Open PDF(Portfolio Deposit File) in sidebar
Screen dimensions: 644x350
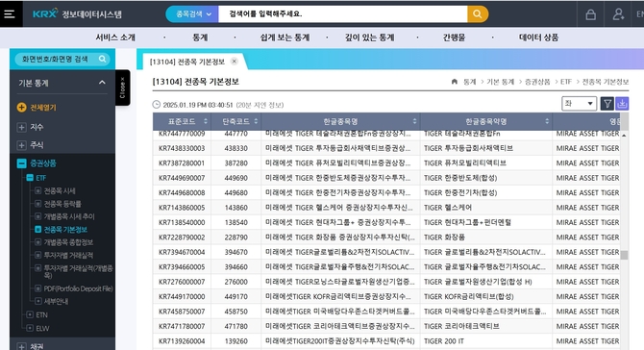pyautogui.click(x=78, y=288)
